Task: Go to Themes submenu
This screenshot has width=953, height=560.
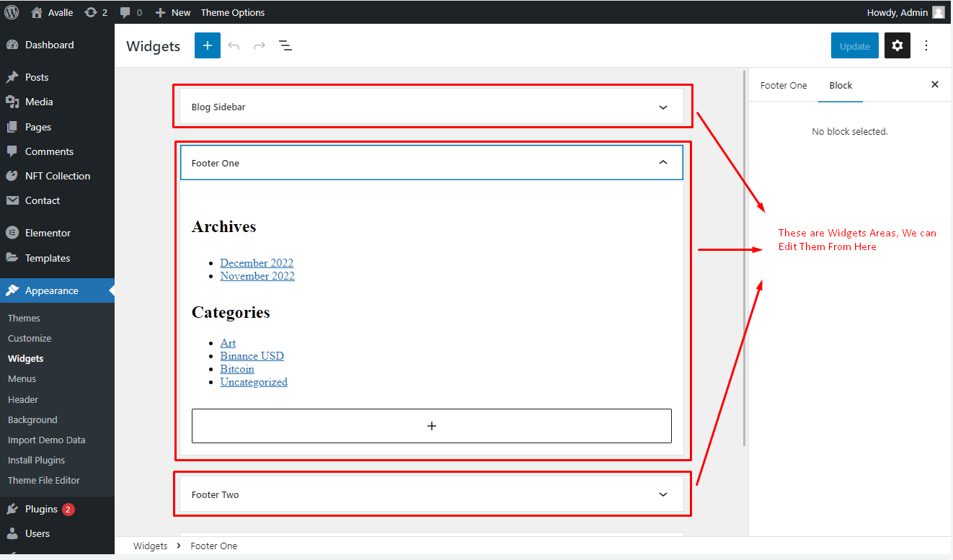Action: point(24,318)
